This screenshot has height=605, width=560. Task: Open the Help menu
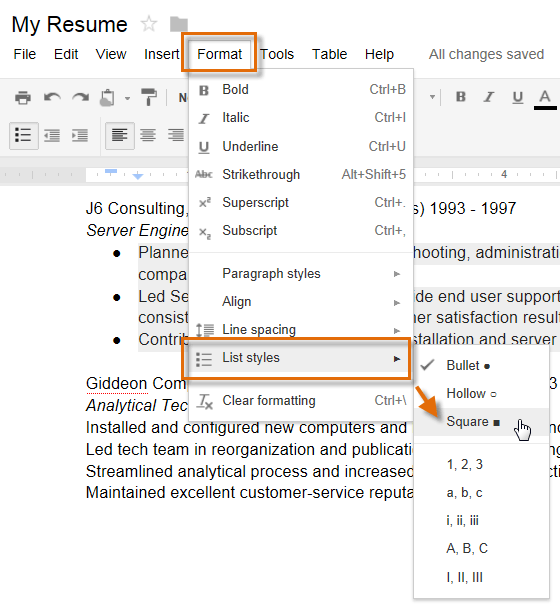click(x=379, y=54)
